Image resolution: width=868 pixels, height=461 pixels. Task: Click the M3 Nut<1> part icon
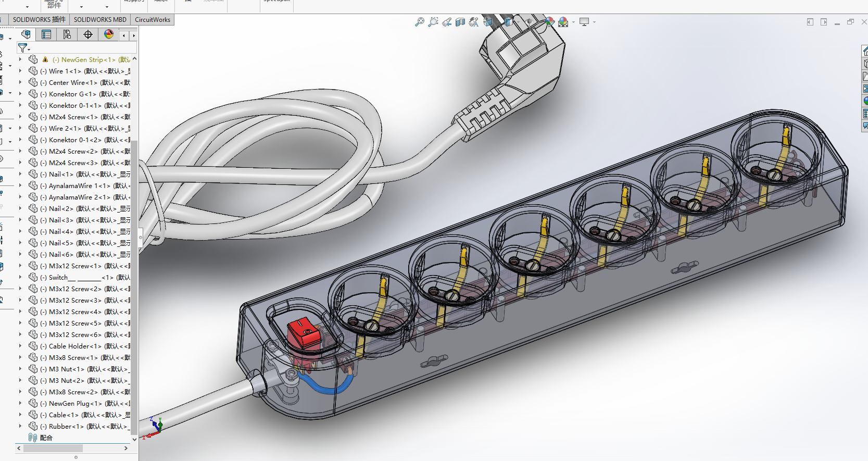pyautogui.click(x=33, y=369)
